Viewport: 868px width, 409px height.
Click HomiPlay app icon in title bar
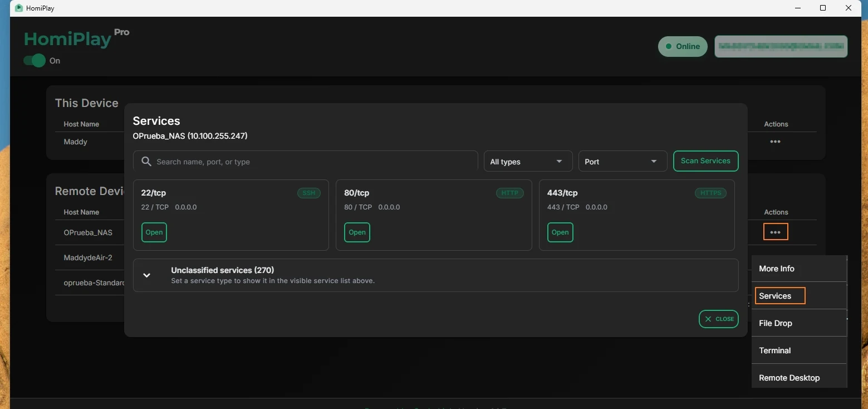pos(19,8)
